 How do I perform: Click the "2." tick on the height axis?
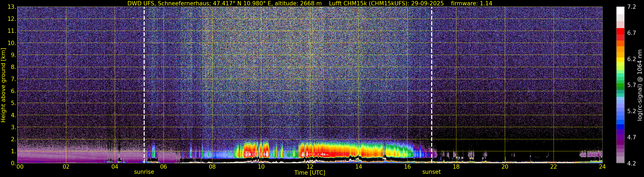point(13,139)
